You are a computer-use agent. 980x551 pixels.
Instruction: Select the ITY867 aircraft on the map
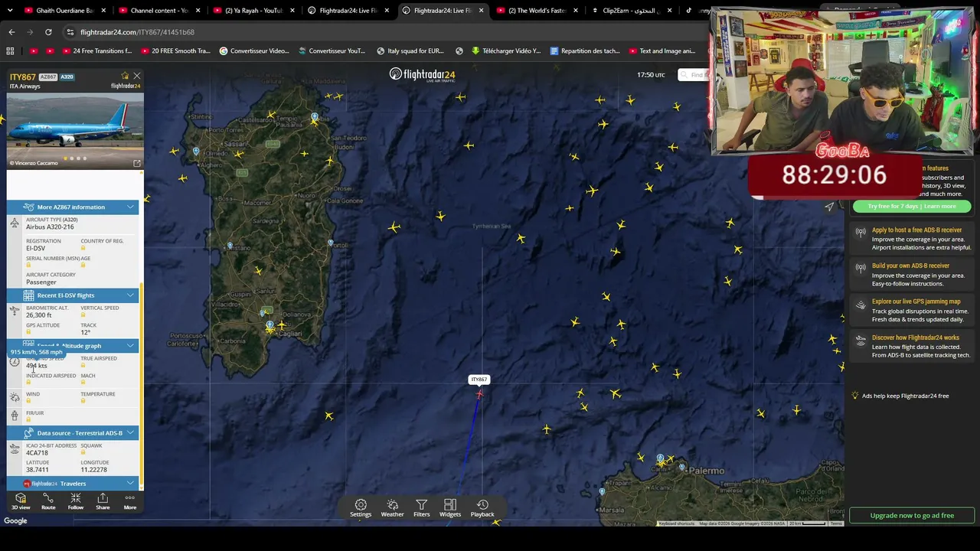tap(479, 394)
